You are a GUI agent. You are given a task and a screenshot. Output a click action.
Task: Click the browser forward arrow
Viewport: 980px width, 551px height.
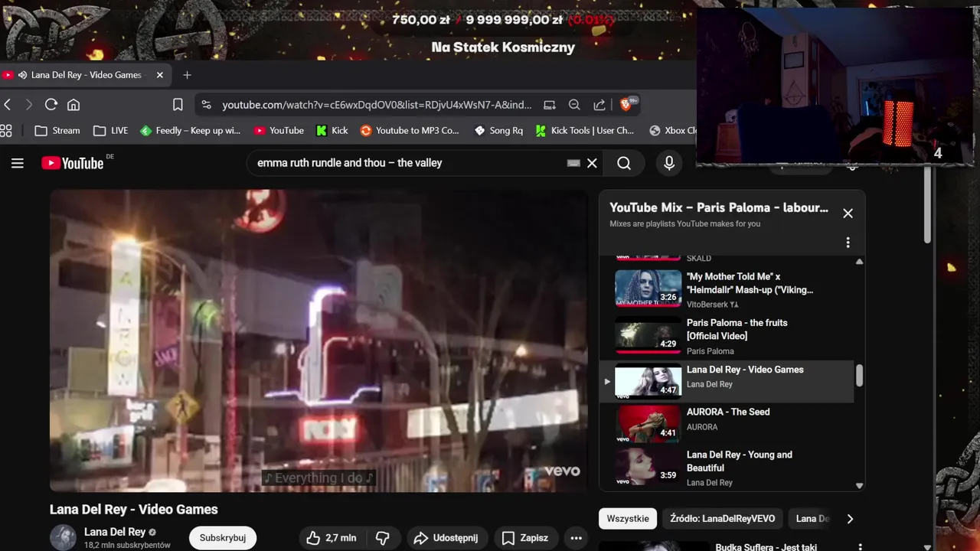29,105
